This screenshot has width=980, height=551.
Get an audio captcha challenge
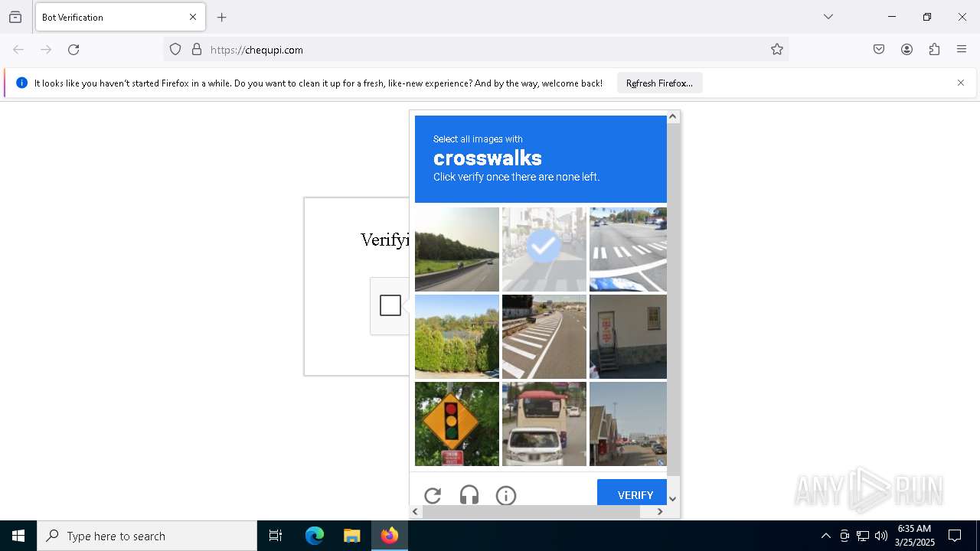click(469, 495)
